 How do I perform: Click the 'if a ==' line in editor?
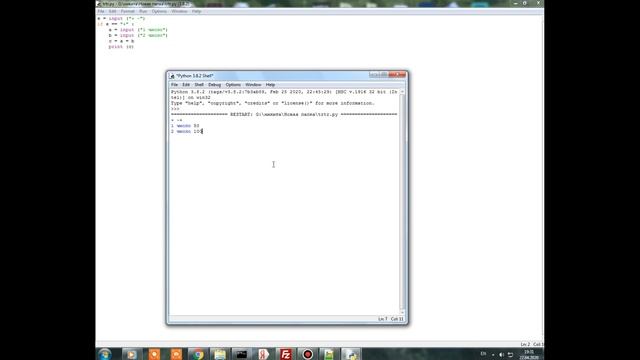coord(116,24)
